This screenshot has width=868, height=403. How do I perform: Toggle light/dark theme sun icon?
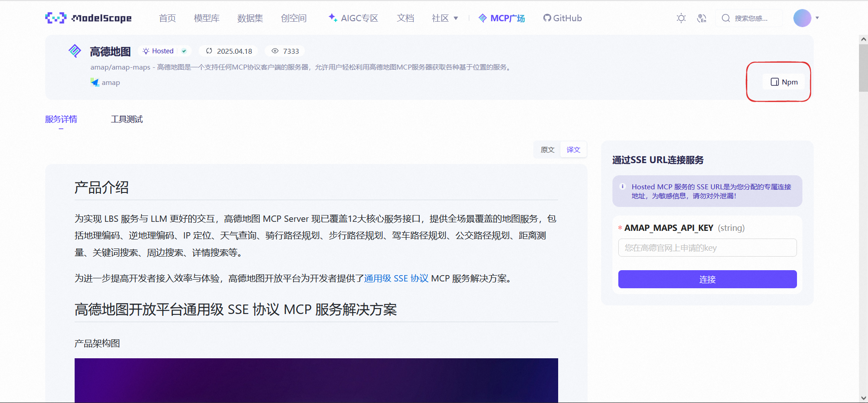(681, 18)
